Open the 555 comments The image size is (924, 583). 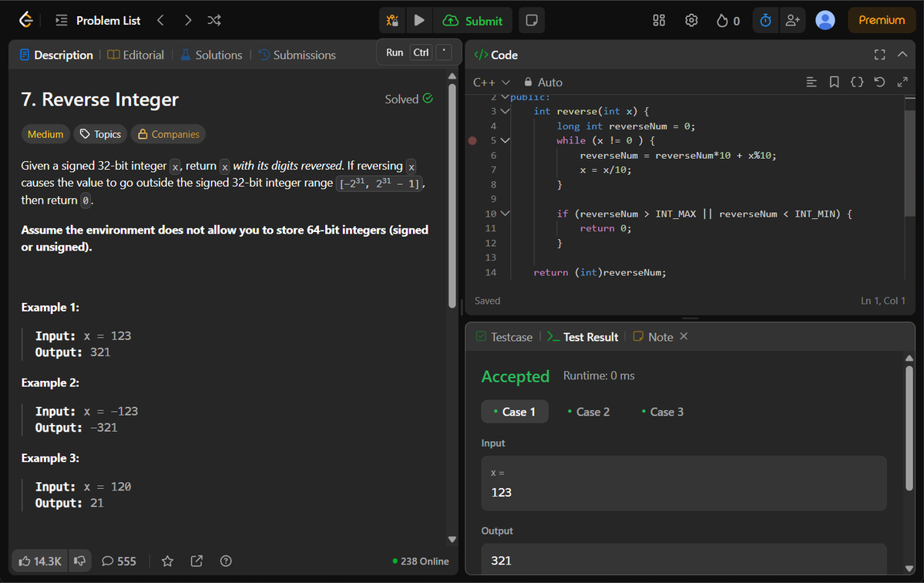[119, 561]
